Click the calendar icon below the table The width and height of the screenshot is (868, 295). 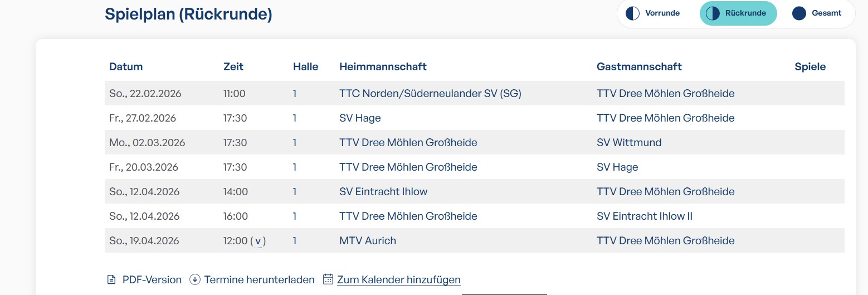pyautogui.click(x=328, y=279)
